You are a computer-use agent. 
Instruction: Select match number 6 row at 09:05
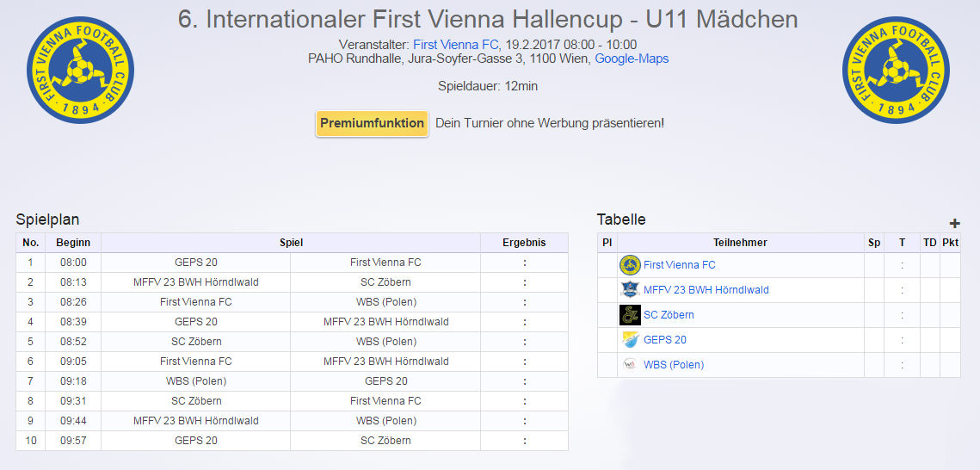(x=292, y=362)
